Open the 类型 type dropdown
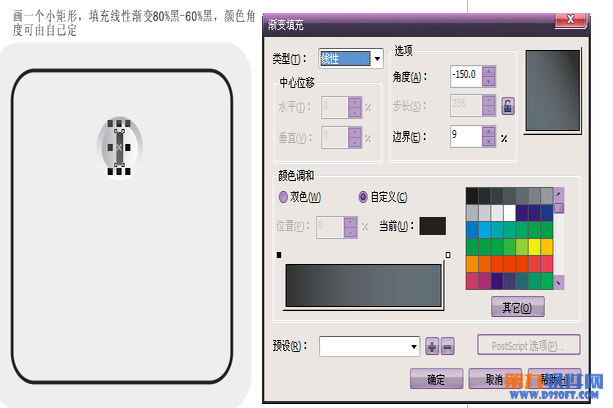 point(377,59)
